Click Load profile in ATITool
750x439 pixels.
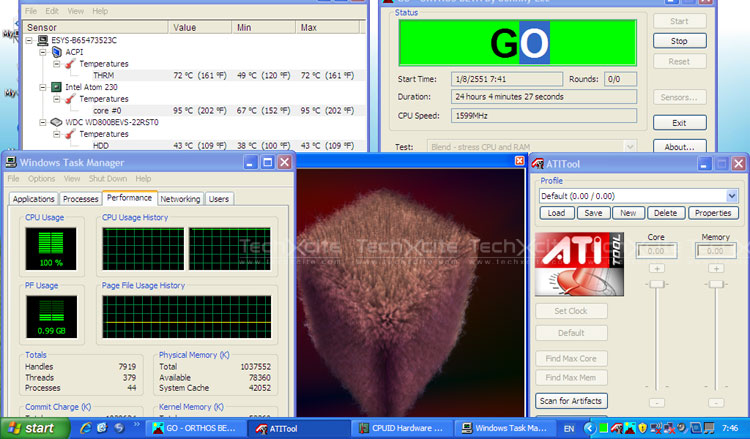(556, 213)
